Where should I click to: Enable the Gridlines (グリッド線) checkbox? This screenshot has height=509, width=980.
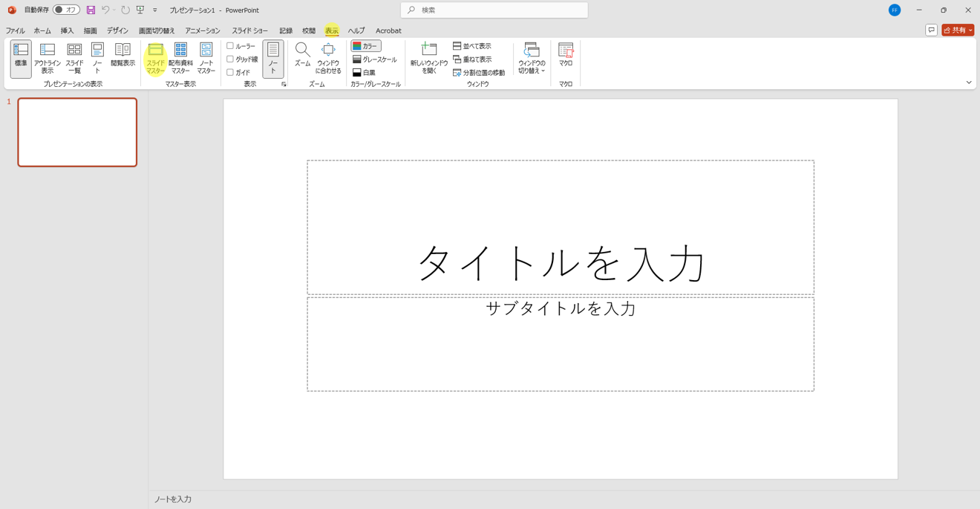(230, 59)
